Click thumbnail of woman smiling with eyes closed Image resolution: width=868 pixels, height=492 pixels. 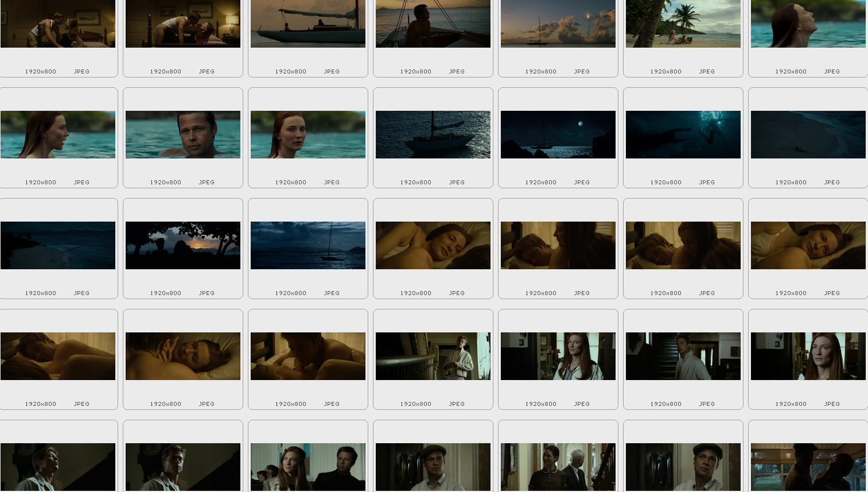433,245
